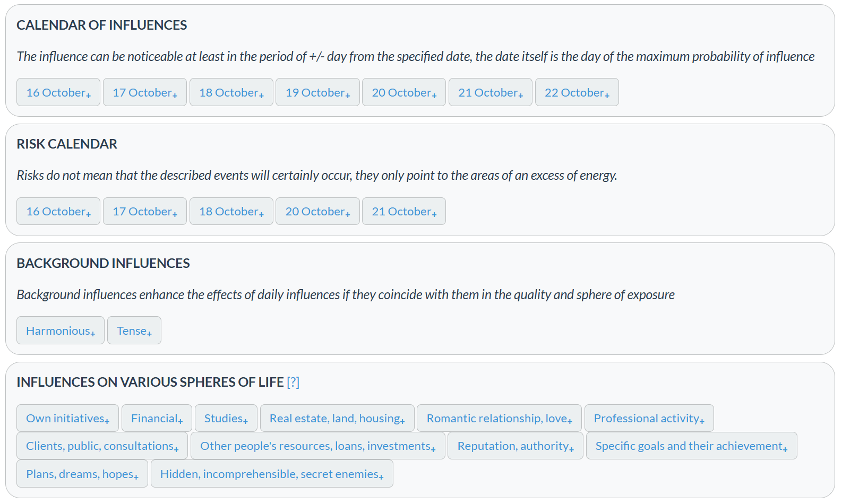Open the Professional activity sphere

click(x=649, y=418)
